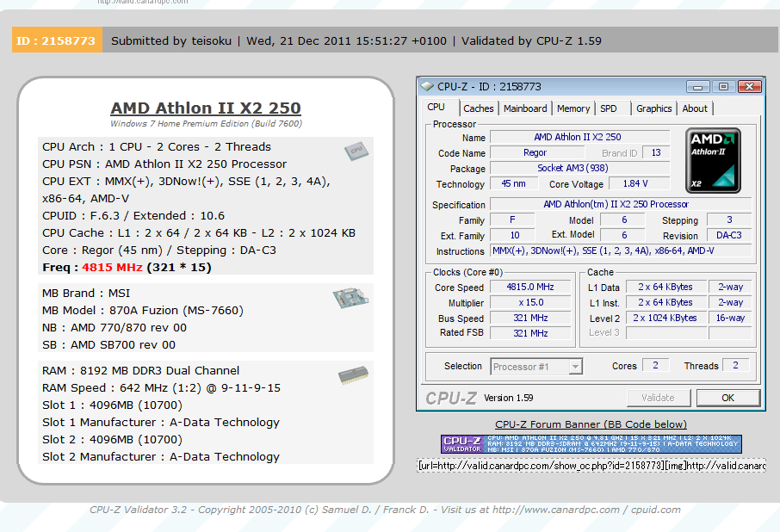780x532 pixels.
Task: Click the CPU-Z Forum Banner link
Action: pyautogui.click(x=591, y=424)
